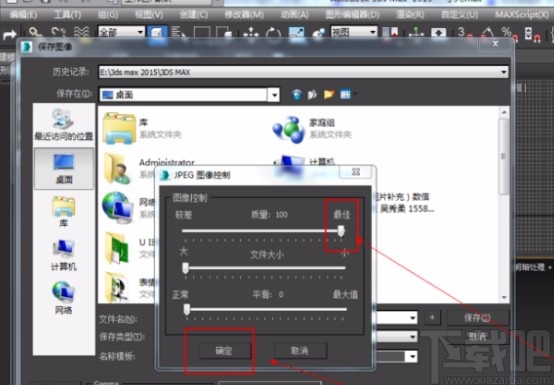This screenshot has width=554, height=385.
Task: Expand the 历史记录 path dropdown
Action: [503, 72]
